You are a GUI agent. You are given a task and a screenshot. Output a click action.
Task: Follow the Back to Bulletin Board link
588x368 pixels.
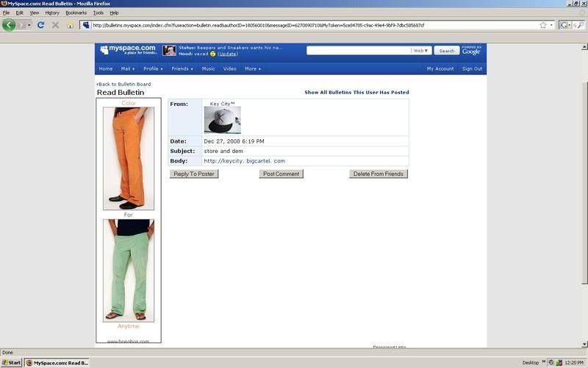point(123,84)
